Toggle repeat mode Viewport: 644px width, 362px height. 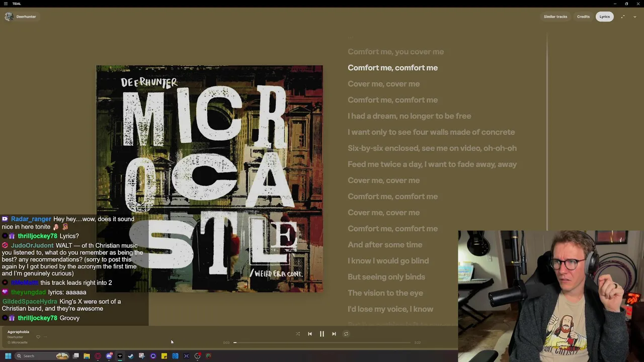346,334
